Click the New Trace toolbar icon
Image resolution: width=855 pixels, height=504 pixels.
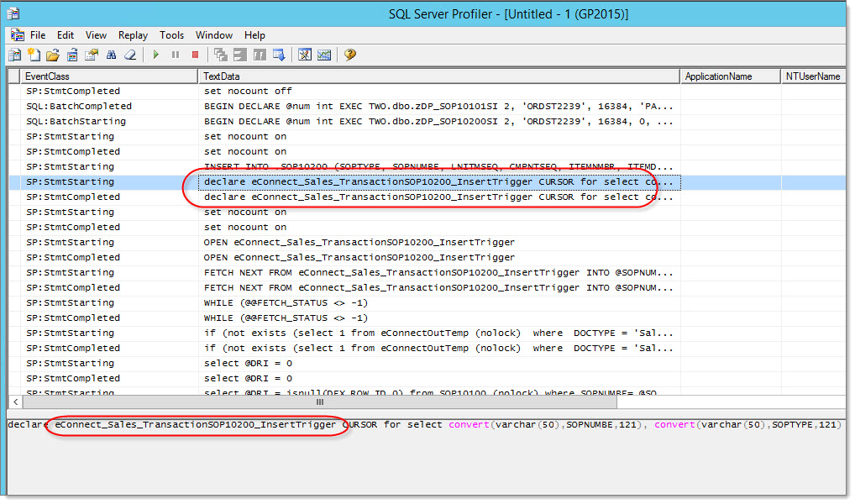coord(15,55)
